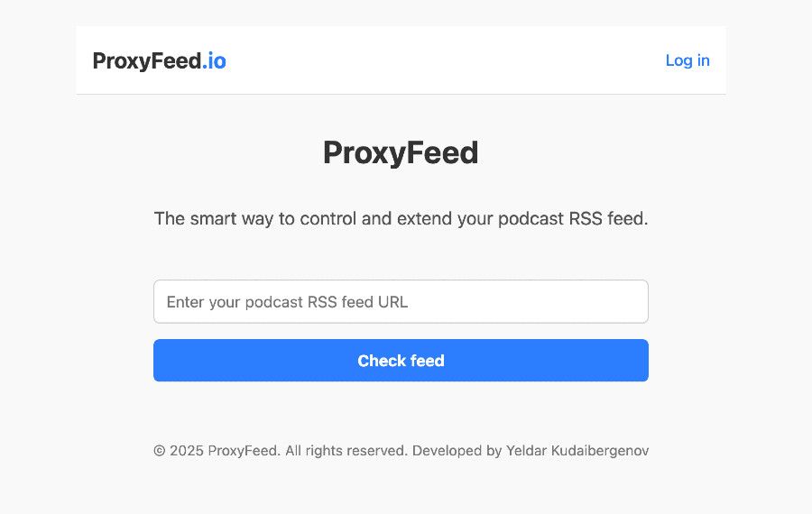Click the ProxyFeed.io logo in header

159,61
